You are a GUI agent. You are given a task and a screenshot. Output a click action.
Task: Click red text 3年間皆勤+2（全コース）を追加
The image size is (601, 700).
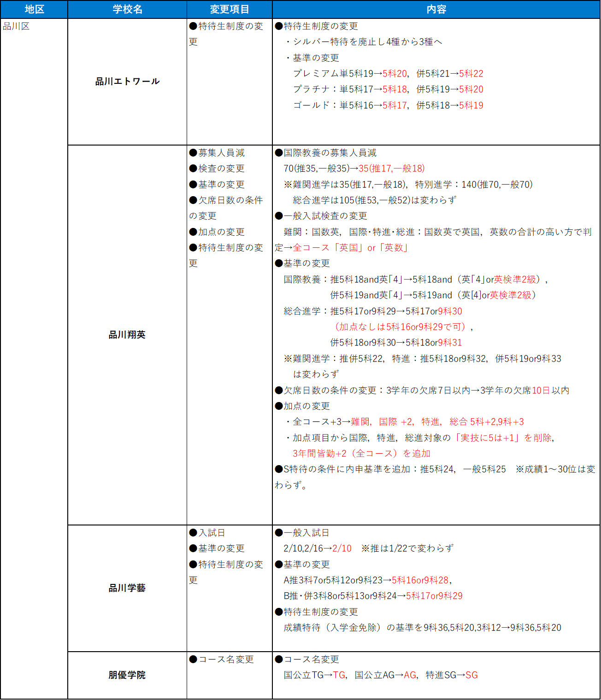click(x=361, y=454)
